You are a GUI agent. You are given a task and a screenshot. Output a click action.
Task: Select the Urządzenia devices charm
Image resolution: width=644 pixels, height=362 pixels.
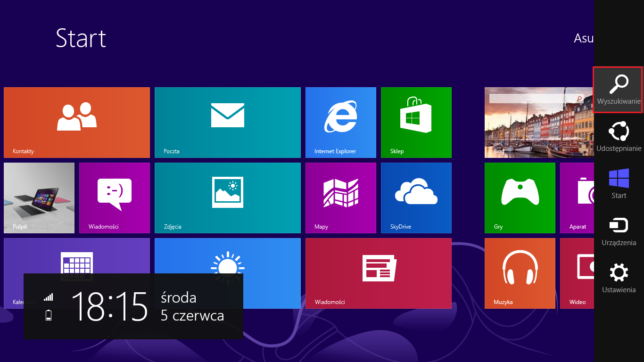[619, 231]
